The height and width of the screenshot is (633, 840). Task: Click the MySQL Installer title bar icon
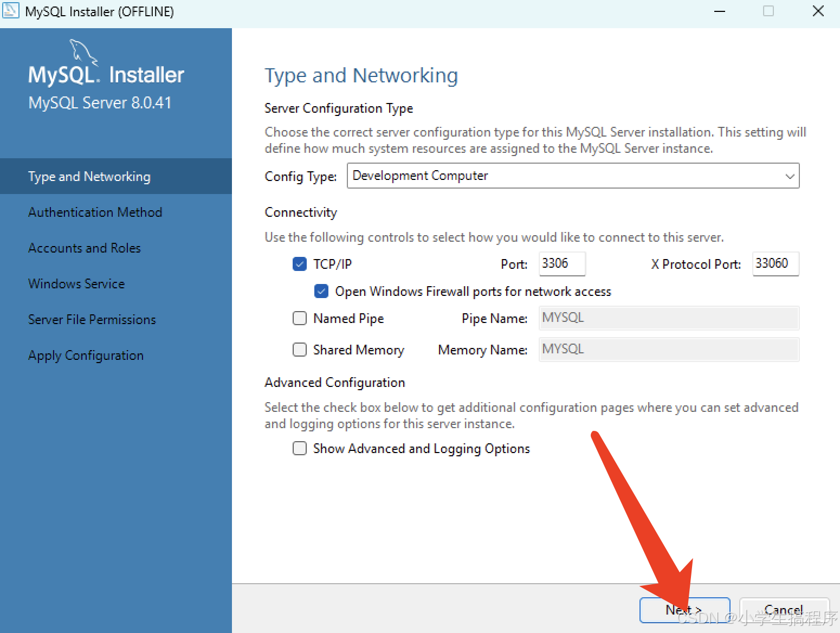click(x=11, y=11)
